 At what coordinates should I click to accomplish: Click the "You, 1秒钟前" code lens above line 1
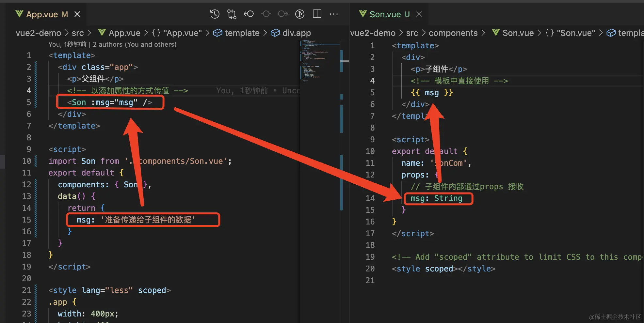click(x=67, y=44)
